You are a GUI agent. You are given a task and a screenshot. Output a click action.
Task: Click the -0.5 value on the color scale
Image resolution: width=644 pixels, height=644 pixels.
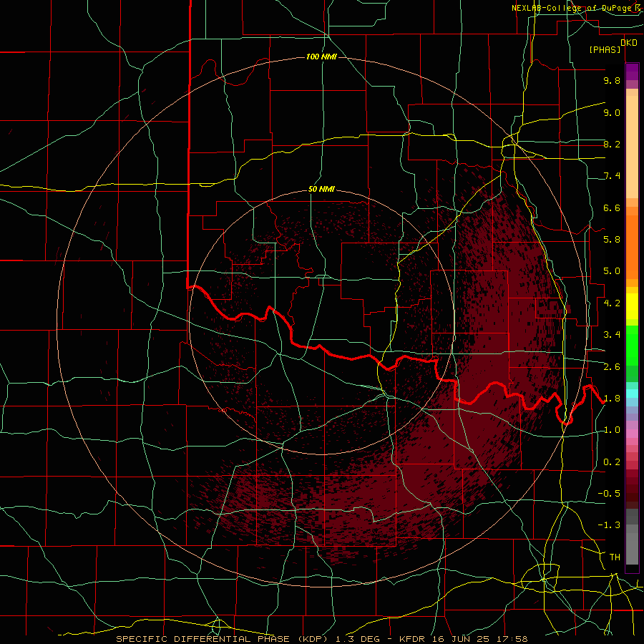(609, 494)
